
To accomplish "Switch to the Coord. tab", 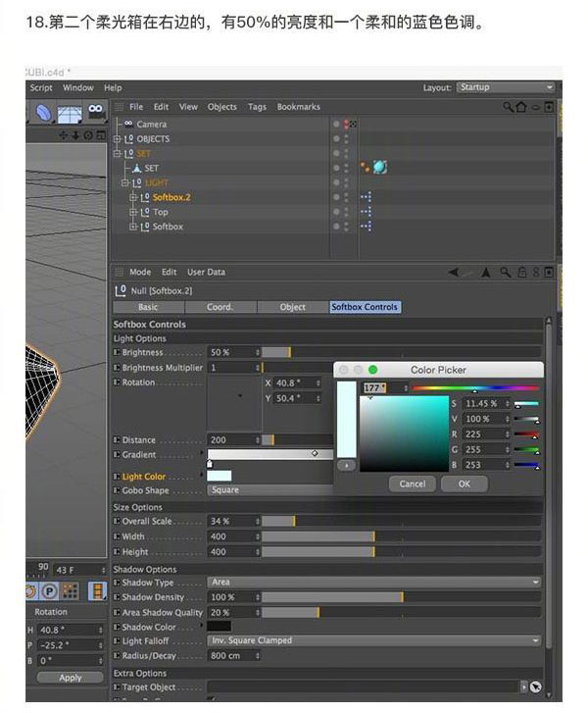I will (220, 307).
